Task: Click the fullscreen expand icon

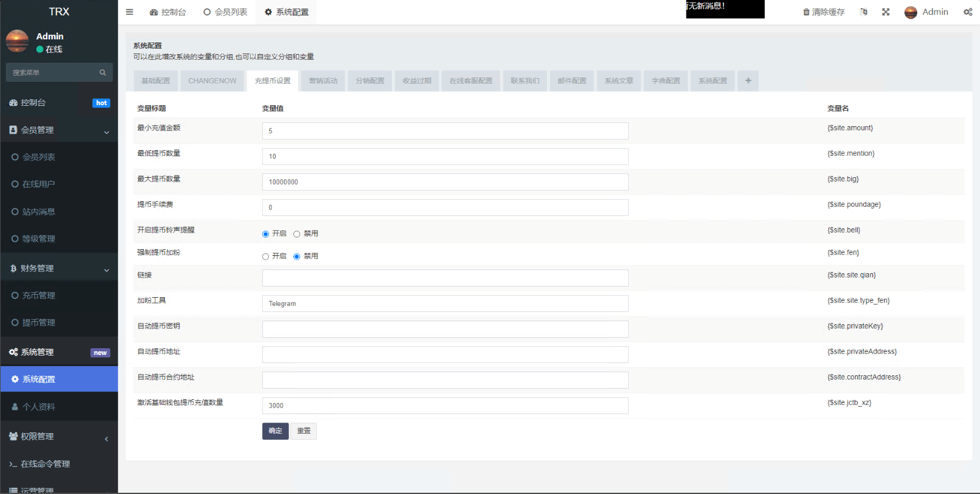Action: [x=886, y=12]
